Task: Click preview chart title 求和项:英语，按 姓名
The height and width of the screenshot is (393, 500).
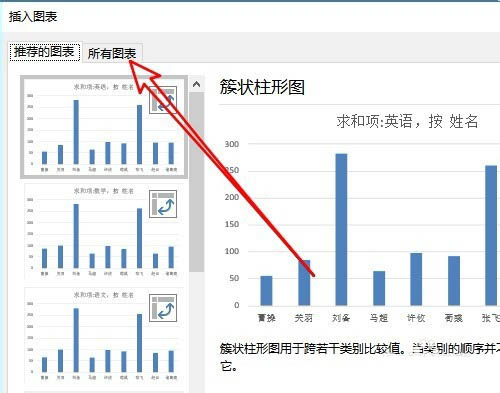Action: pos(407,121)
